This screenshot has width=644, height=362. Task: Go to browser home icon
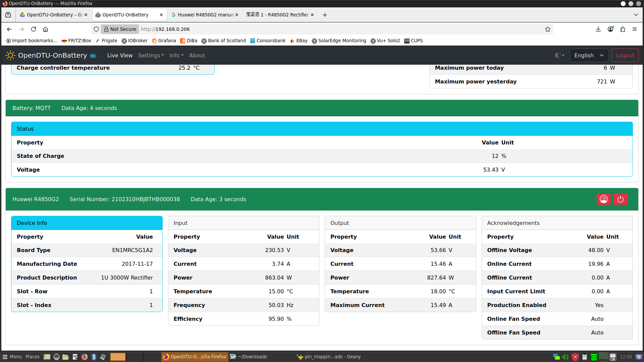(x=46, y=29)
